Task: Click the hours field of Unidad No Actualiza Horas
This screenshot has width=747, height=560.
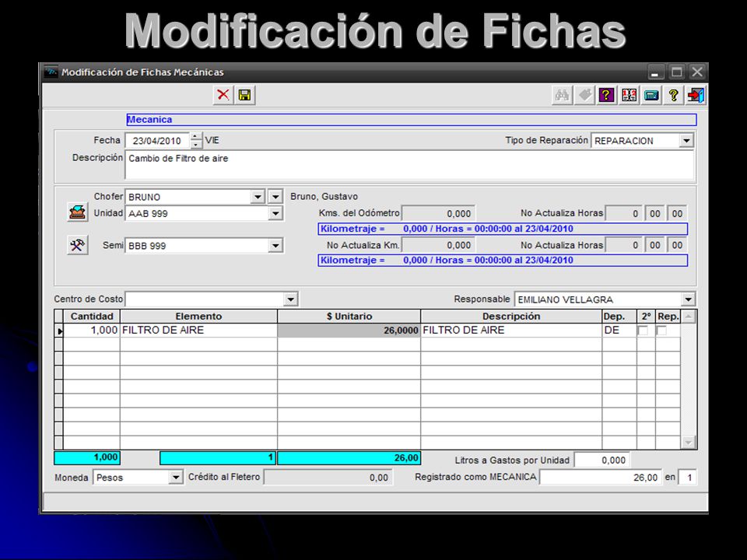Action: (x=622, y=213)
